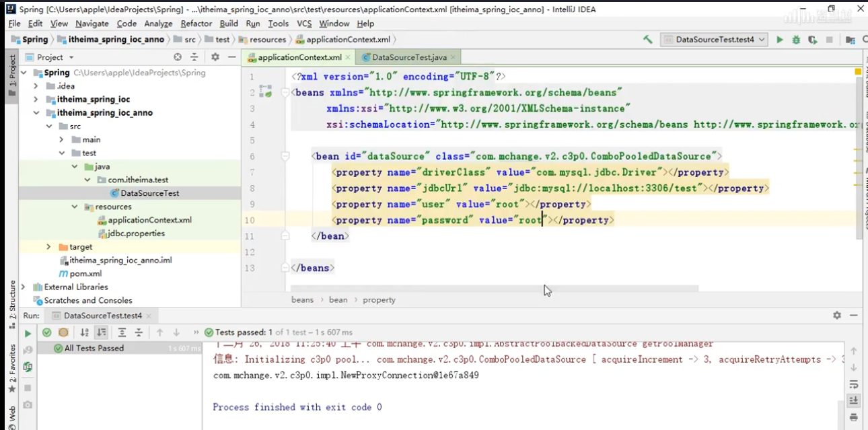Expand the main folder
This screenshot has width=868, height=430.
point(62,140)
